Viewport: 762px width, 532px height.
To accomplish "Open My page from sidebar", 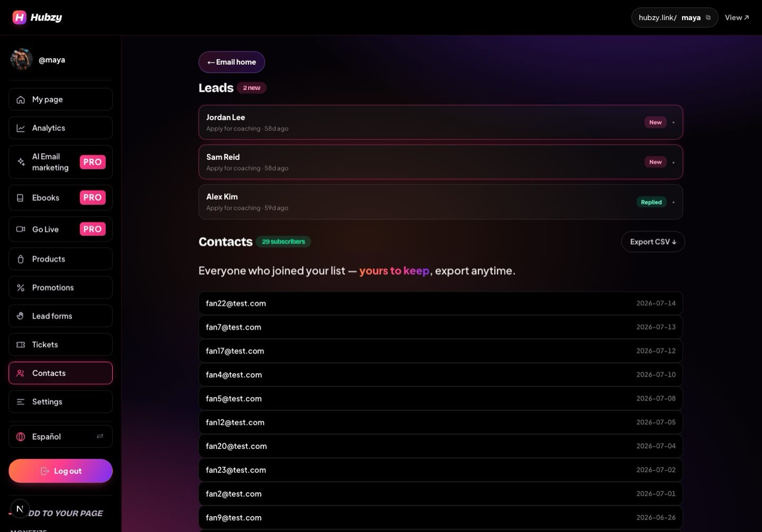I will click(60, 100).
